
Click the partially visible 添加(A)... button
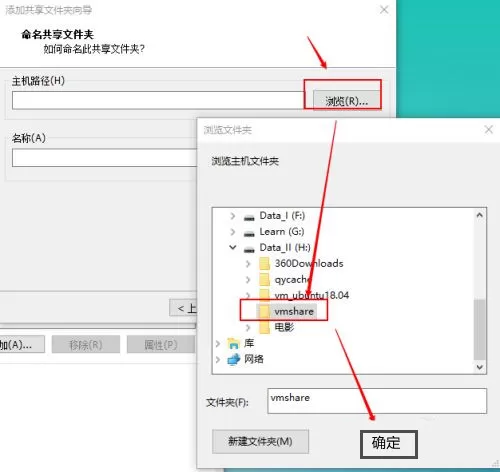click(22, 344)
